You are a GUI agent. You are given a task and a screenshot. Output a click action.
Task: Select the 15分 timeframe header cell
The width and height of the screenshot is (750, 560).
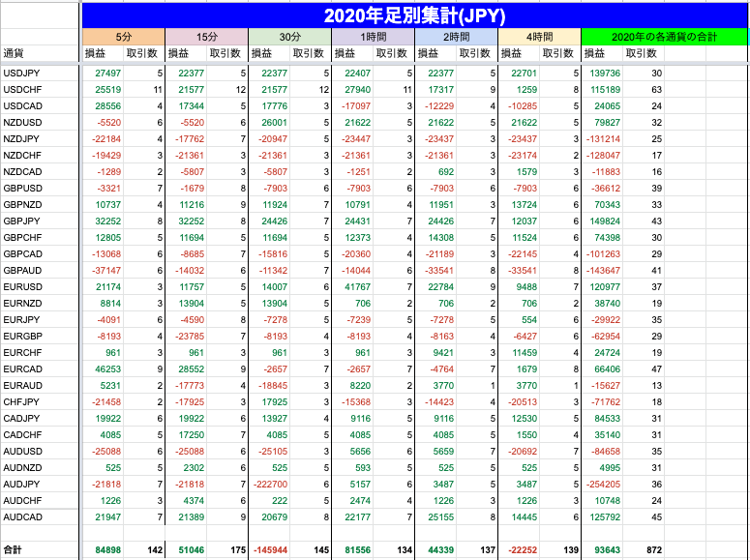coord(206,37)
